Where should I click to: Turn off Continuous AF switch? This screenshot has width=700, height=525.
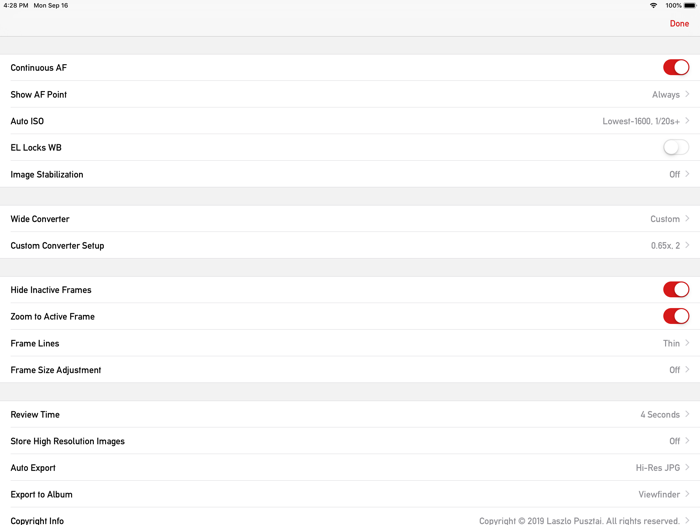[675, 68]
